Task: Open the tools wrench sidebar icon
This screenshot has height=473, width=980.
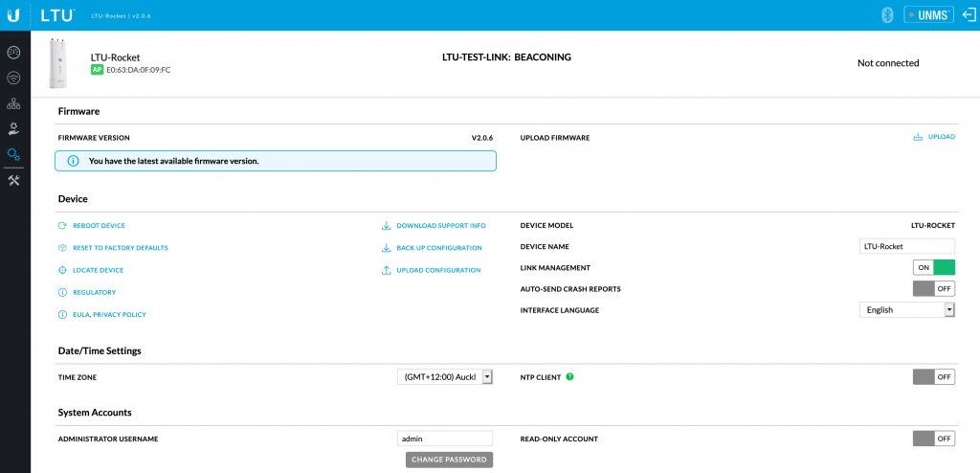Action: point(13,180)
